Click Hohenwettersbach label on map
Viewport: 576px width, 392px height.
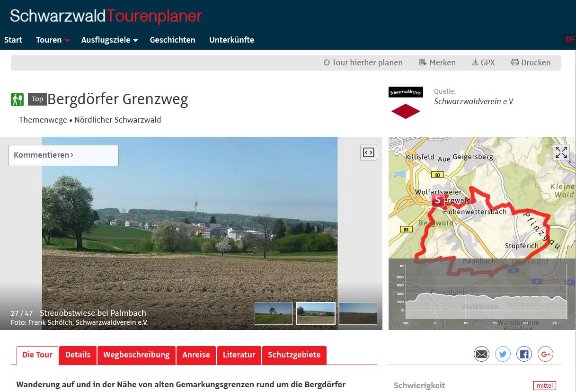(x=475, y=212)
